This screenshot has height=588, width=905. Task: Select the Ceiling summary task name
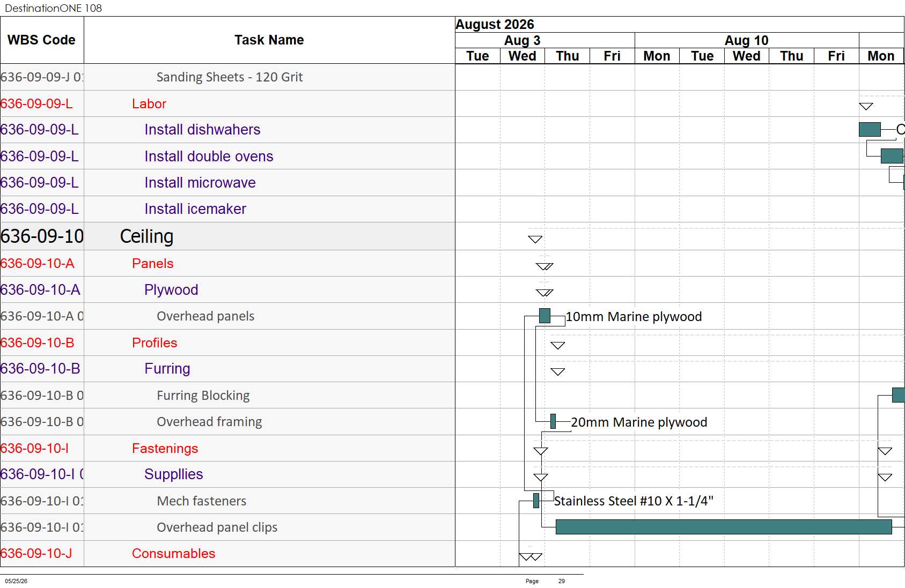pyautogui.click(x=146, y=236)
